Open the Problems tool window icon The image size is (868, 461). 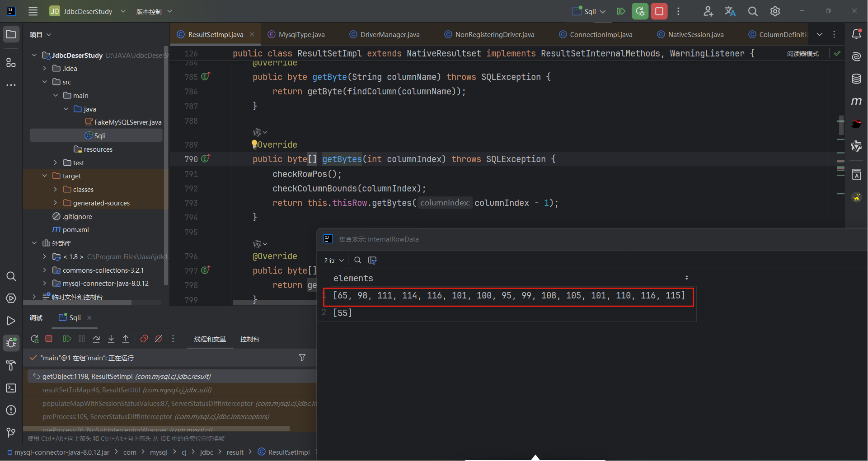click(11, 410)
